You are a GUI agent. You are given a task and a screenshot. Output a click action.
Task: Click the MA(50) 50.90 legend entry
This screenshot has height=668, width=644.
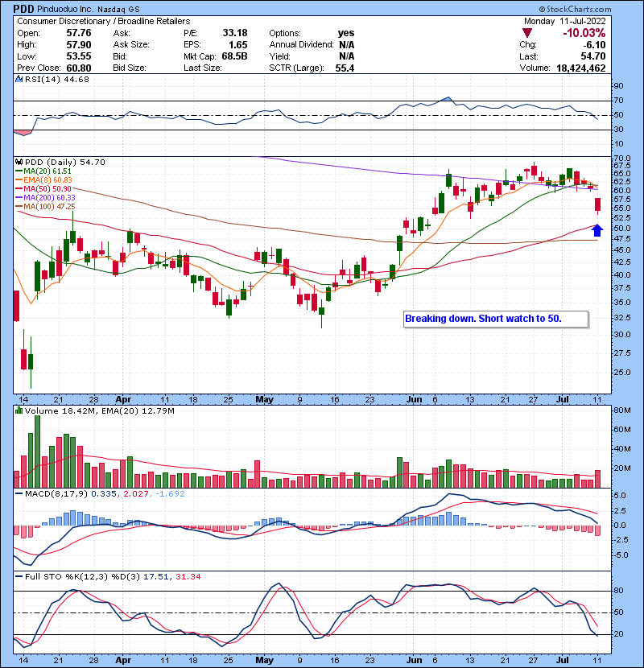(x=44, y=188)
